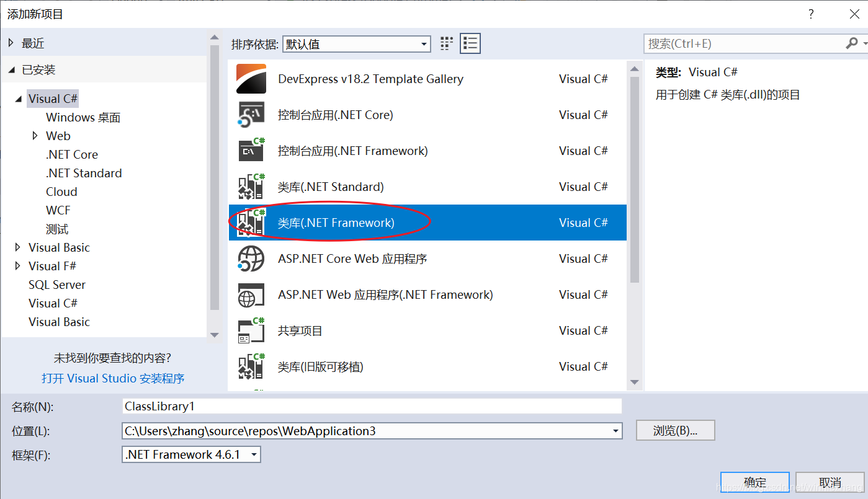868x499 pixels.
Task: Collapse the Visual C# tree node
Action: pyautogui.click(x=19, y=99)
